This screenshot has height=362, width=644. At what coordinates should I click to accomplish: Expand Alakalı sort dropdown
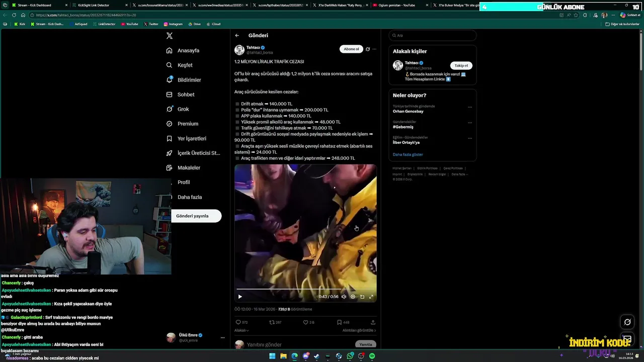242,330
